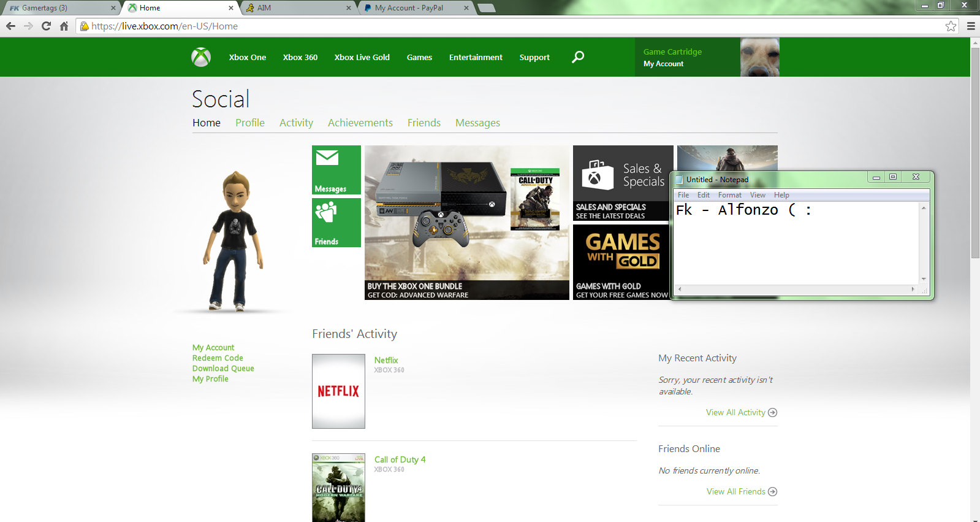Open the Xbox One COD bundle banner

467,223
